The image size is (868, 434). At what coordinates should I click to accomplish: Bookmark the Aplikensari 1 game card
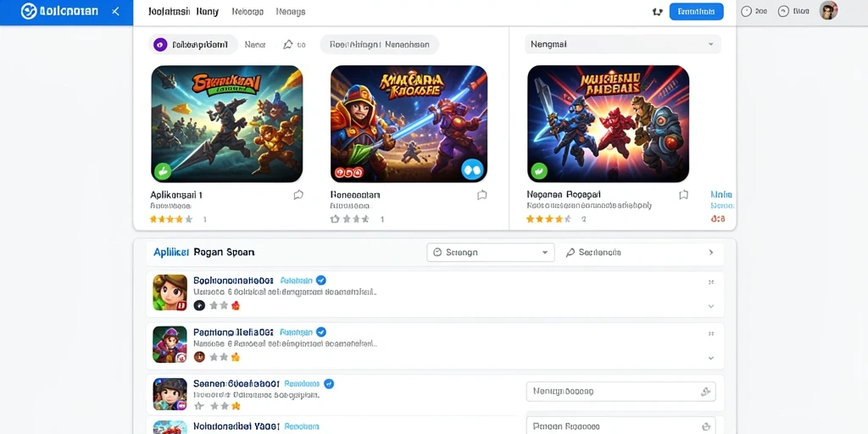[298, 195]
